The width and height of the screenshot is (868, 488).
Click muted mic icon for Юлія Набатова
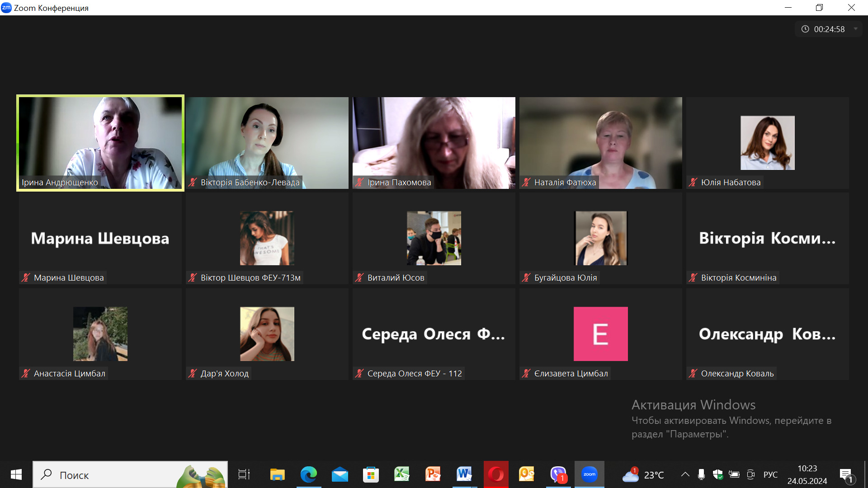[x=693, y=182]
